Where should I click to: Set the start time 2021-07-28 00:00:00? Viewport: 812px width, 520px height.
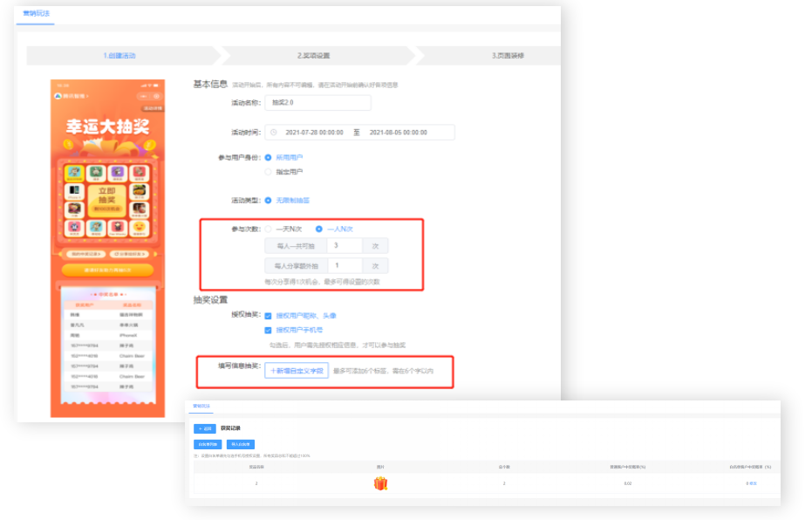click(314, 133)
